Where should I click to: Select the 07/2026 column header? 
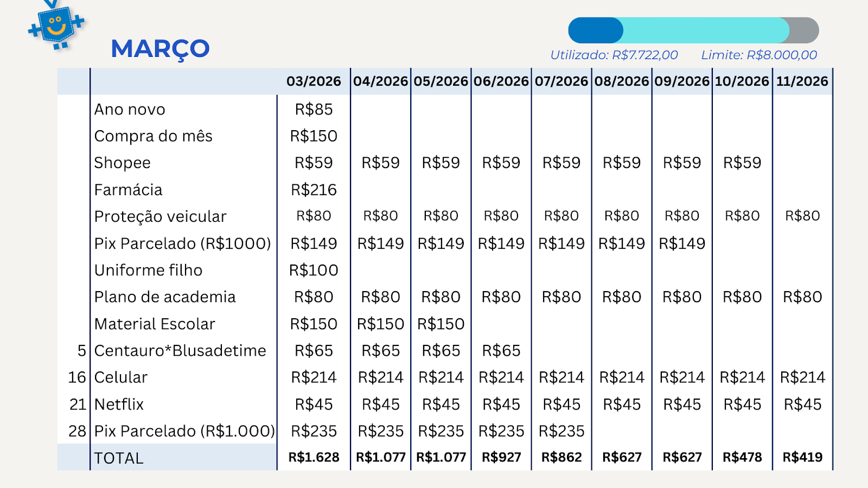coord(561,81)
